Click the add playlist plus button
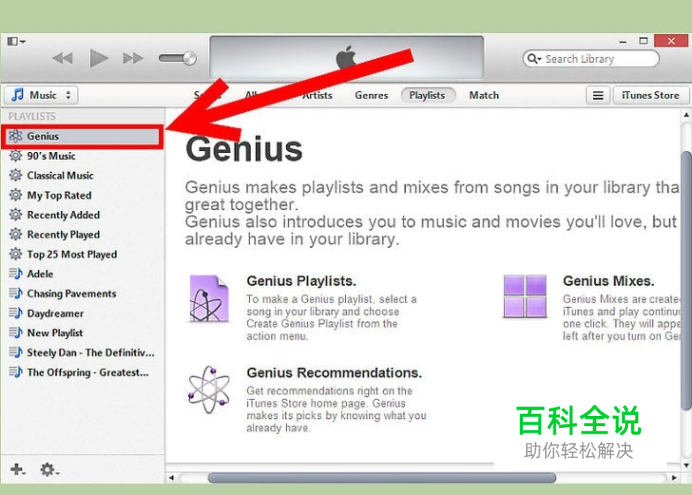692x495 pixels. click(x=18, y=469)
